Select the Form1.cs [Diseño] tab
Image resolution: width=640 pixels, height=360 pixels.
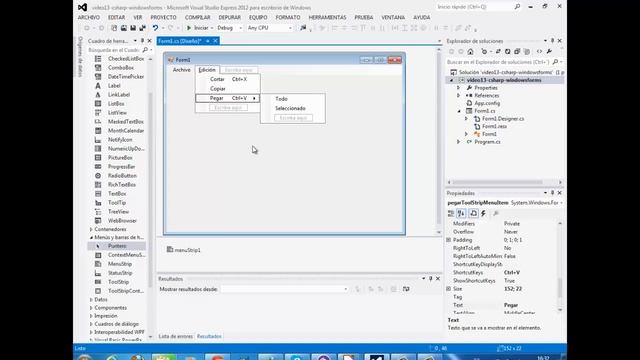tap(180, 41)
